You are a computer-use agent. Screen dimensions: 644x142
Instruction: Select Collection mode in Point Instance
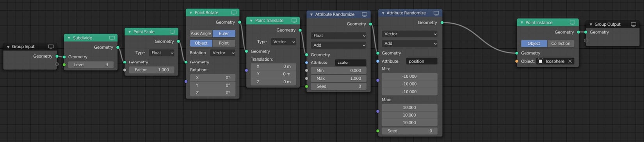[x=561, y=44]
